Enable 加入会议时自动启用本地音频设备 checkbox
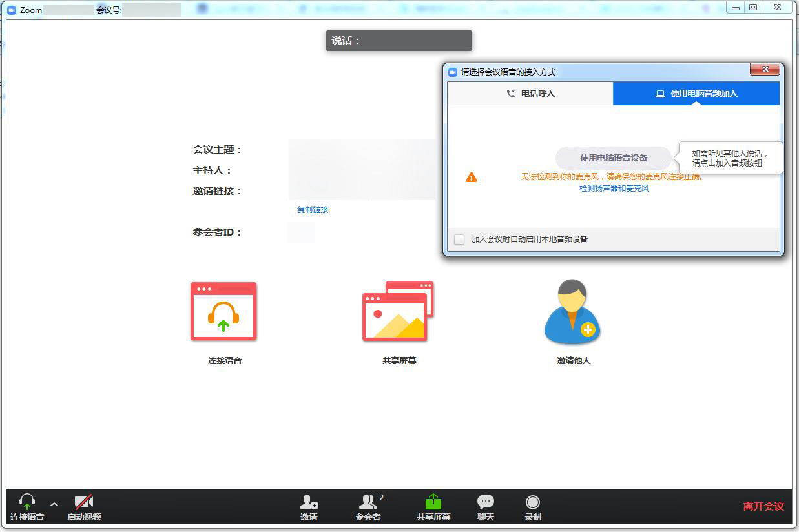Image resolution: width=799 pixels, height=532 pixels. (459, 240)
